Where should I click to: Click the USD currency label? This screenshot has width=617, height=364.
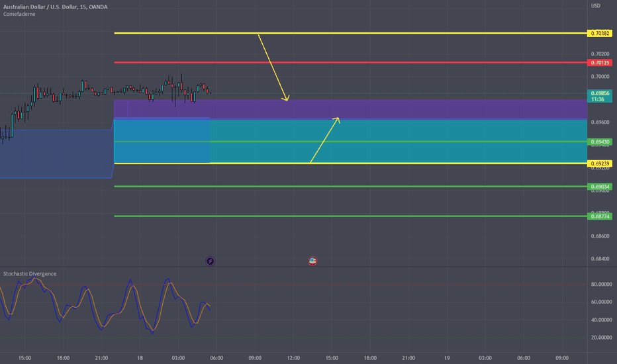coord(596,6)
